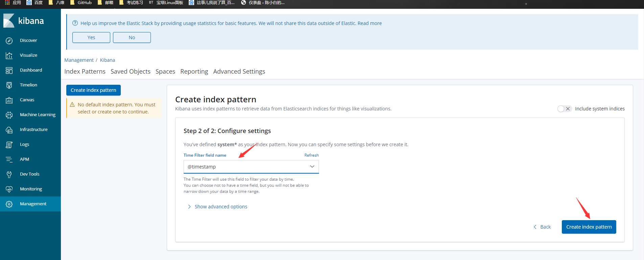
Task: Click No to decline usage statistics
Action: (132, 37)
